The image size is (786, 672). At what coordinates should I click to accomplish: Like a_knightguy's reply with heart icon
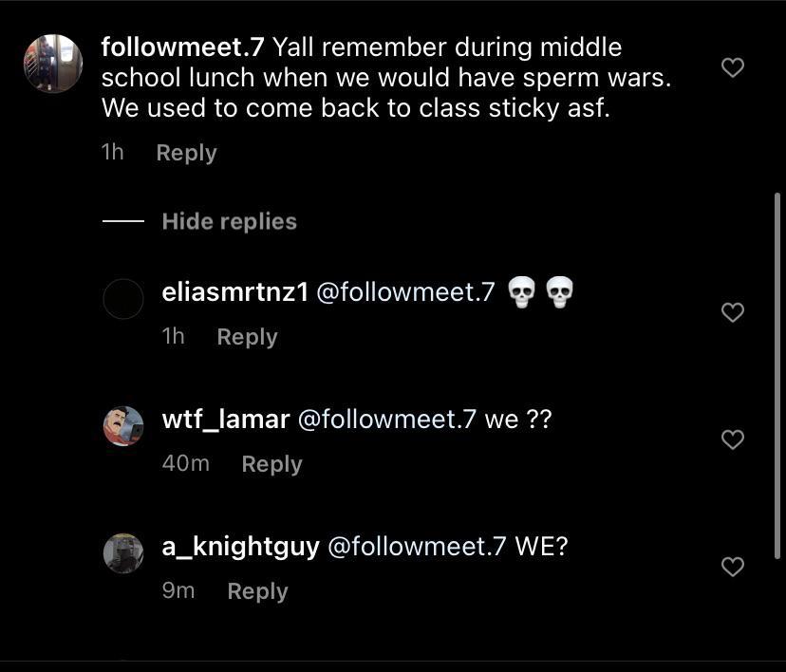tap(732, 567)
